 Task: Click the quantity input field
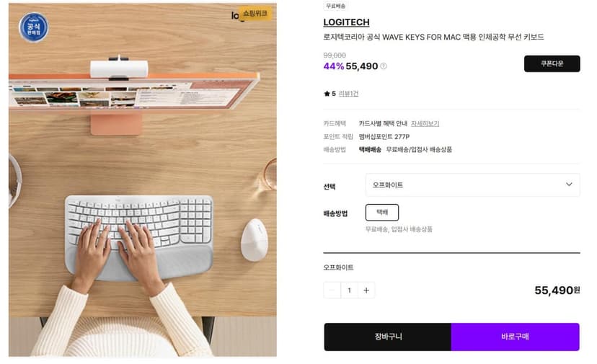click(349, 290)
